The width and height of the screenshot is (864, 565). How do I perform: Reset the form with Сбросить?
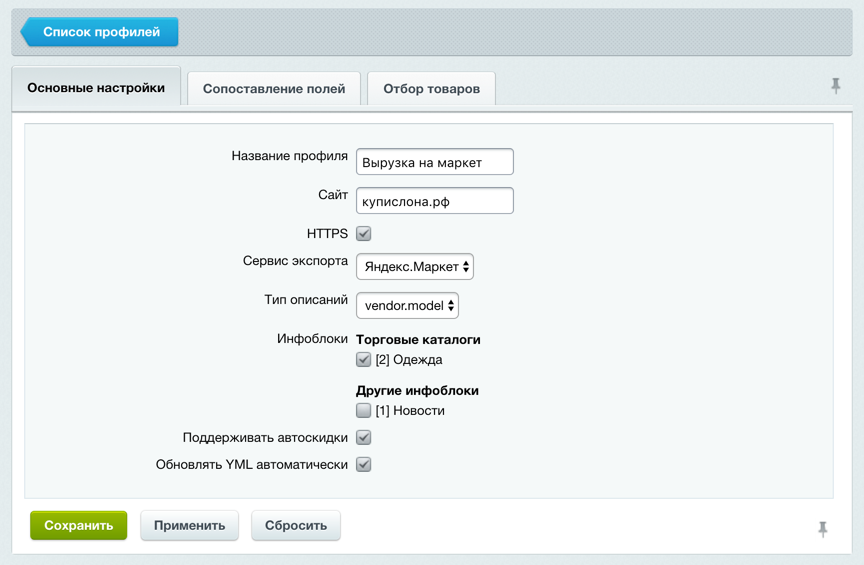coord(296,526)
